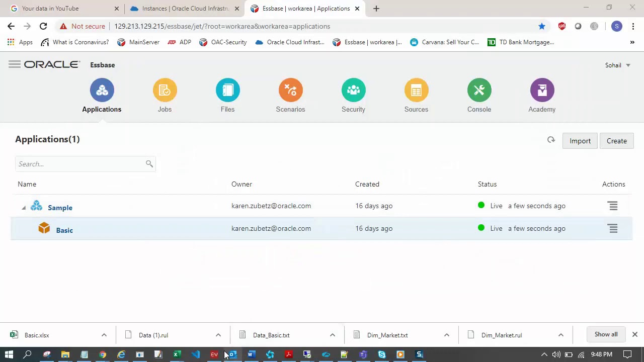The width and height of the screenshot is (644, 362).
Task: Open the Windows Start menu
Action: [x=9, y=354]
